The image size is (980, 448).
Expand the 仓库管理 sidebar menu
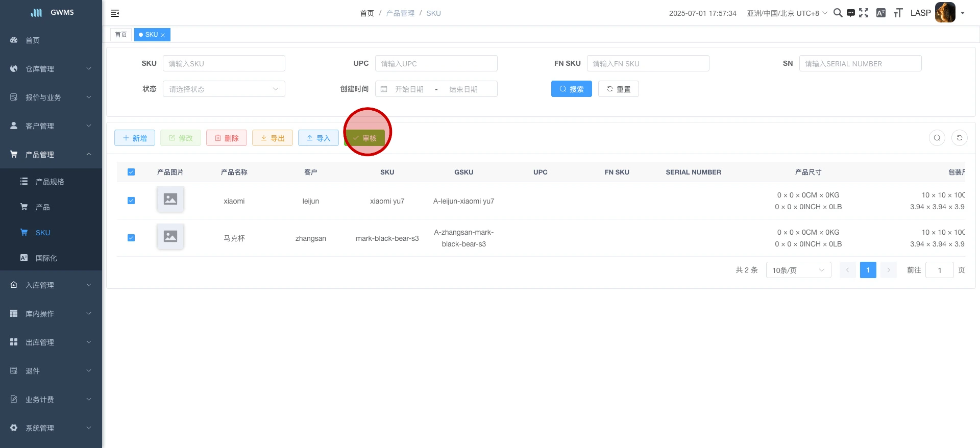pyautogui.click(x=51, y=69)
